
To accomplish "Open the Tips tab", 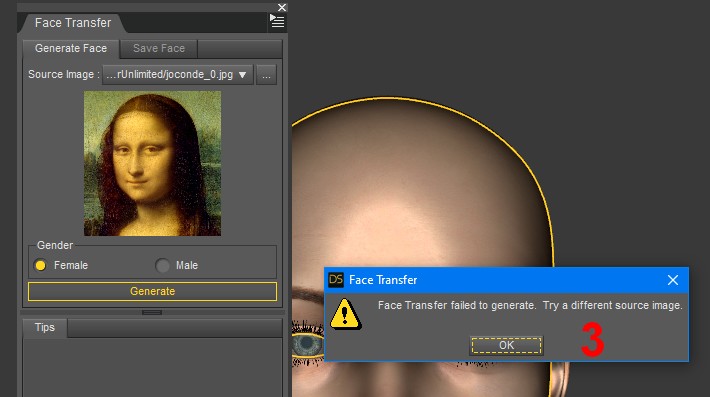I will coord(45,327).
